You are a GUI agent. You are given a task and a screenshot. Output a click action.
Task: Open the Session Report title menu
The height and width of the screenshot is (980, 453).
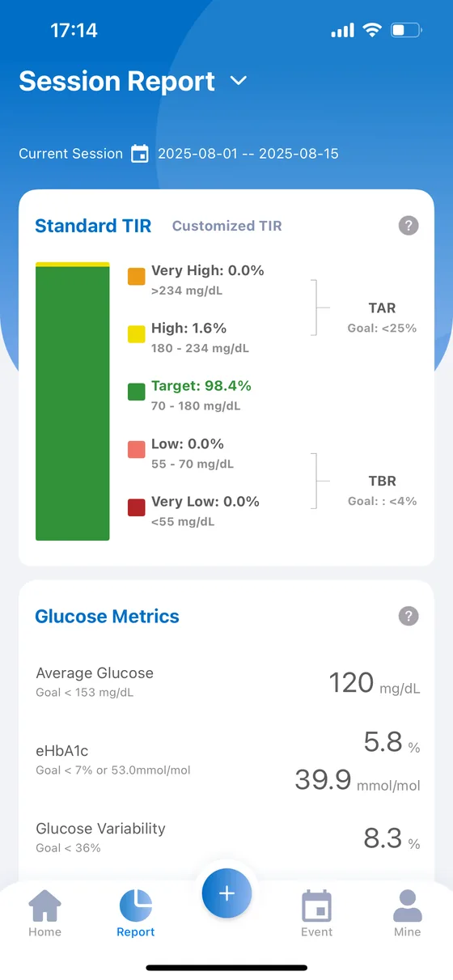(116, 81)
